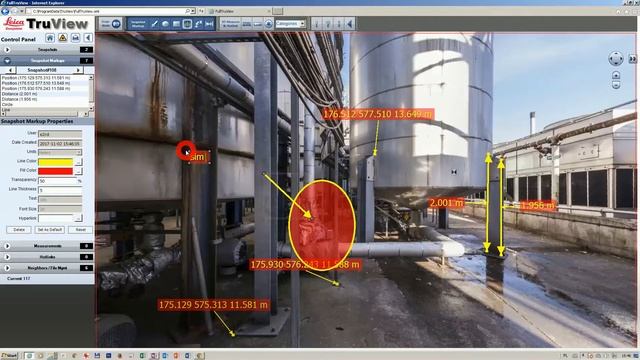Viewport: 640px width, 360px height.
Task: Select the distance markup tool
Action: 209,24
